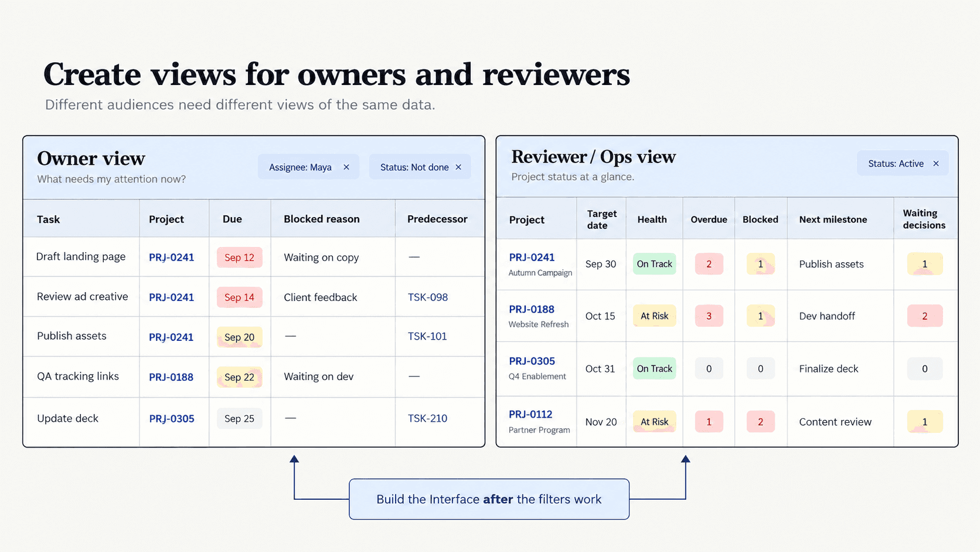Click the Sep 20 due date badge

pos(239,337)
